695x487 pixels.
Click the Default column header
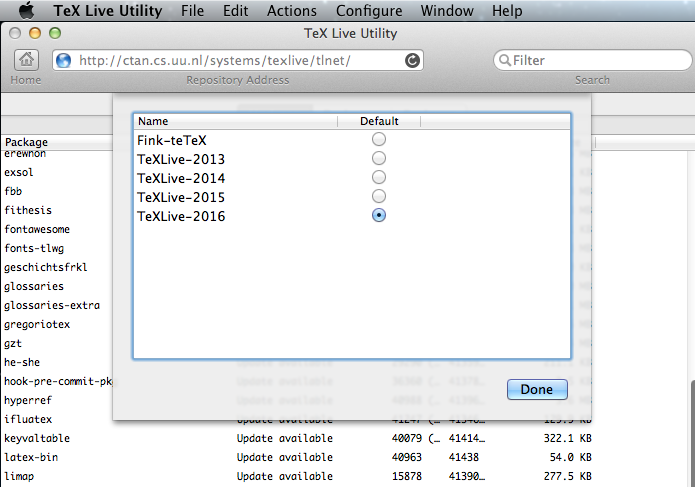coord(379,121)
